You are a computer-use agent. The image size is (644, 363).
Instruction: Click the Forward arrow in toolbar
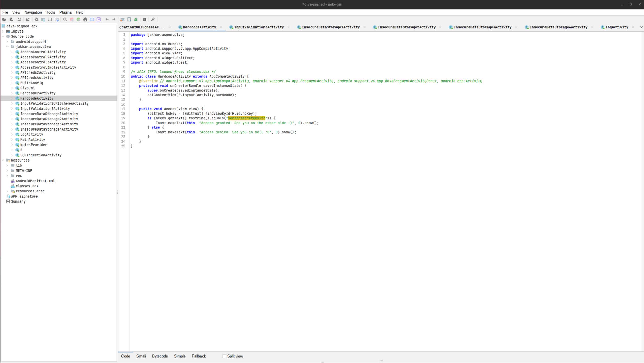[114, 19]
